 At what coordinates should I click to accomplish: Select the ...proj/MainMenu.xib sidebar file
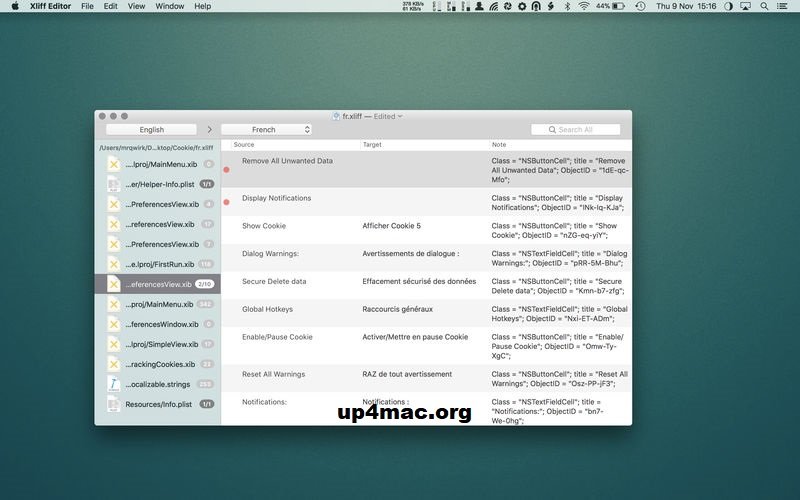[158, 305]
